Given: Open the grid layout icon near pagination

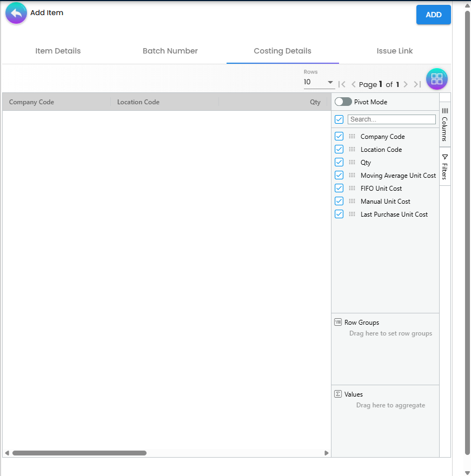Looking at the screenshot, I should pyautogui.click(x=436, y=79).
